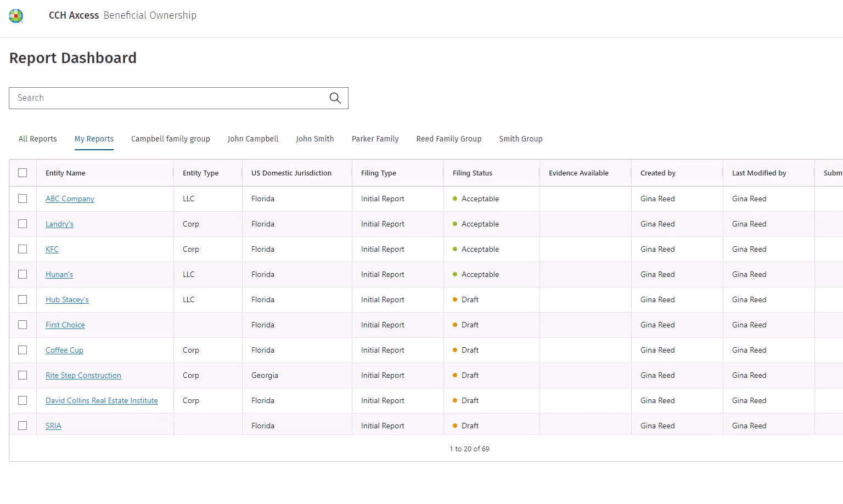Viewport: 843px width, 504px height.
Task: Click Acceptable status in ABC Company row
Action: [480, 199]
